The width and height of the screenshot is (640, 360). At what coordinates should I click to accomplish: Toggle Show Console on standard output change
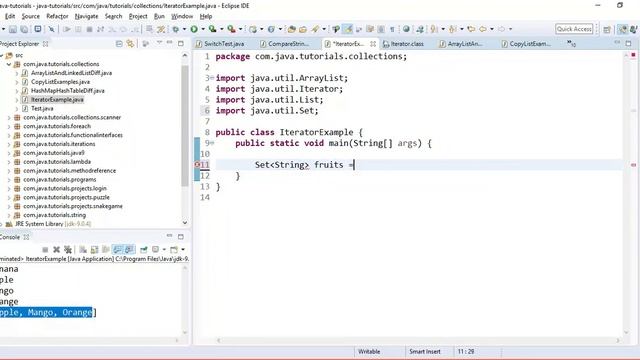pos(117,249)
